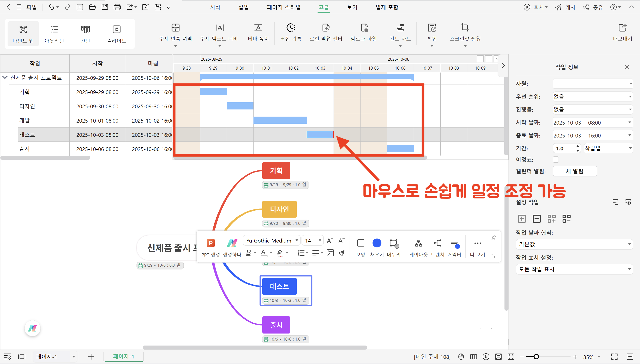The width and height of the screenshot is (640, 364).
Task: Generate a PPT via the PPT 생성 icon
Action: point(211,243)
